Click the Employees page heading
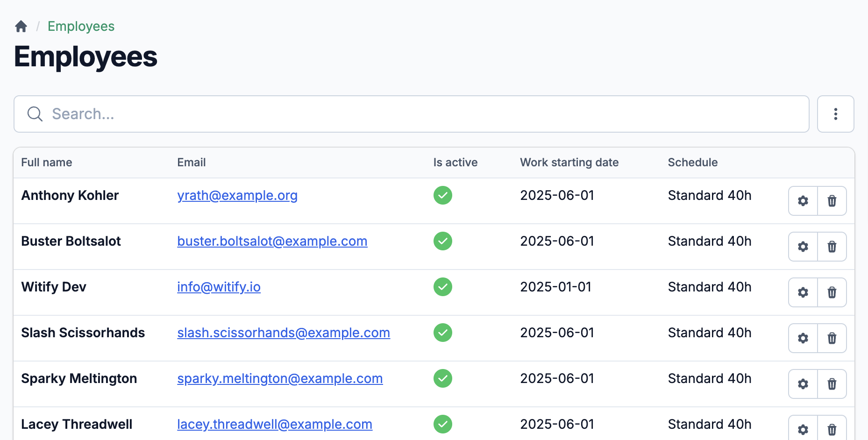 pos(85,57)
